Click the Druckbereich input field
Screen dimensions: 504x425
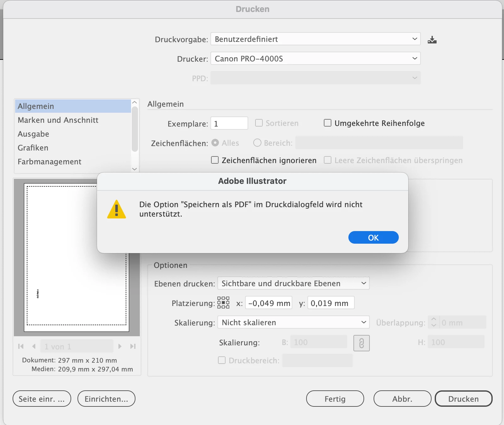tap(317, 360)
